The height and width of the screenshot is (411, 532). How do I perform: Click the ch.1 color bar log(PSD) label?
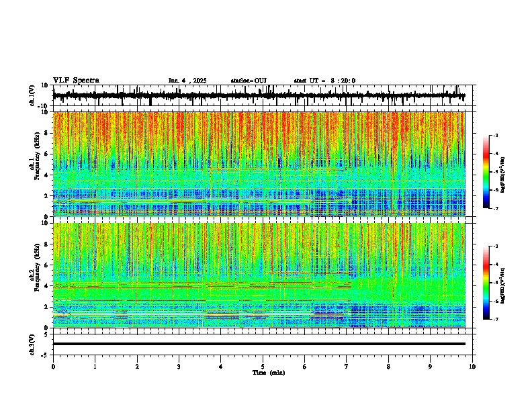tap(503, 175)
